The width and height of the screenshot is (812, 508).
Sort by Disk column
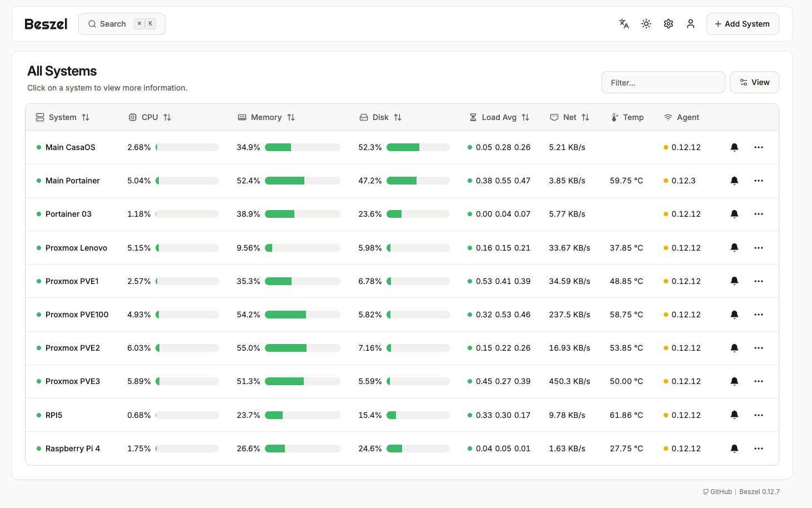[x=381, y=117]
